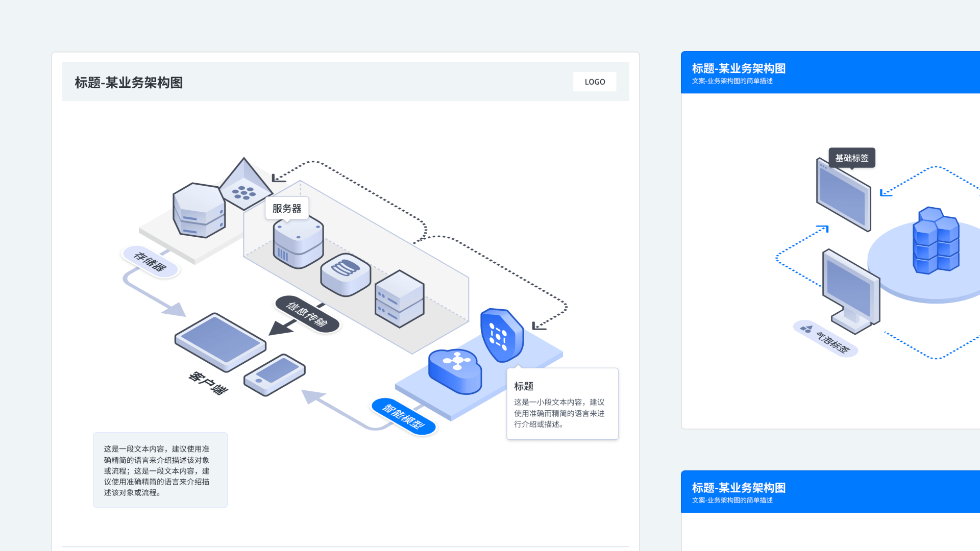This screenshot has height=551, width=980.
Task: Click the callout paragraph starting 这是一小段文本内容
Action: pyautogui.click(x=559, y=413)
